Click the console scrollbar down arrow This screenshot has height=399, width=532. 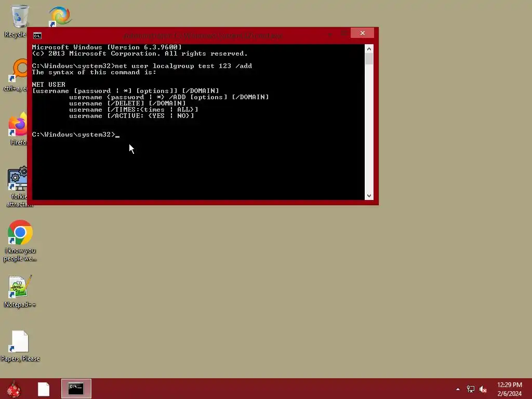coord(369,196)
